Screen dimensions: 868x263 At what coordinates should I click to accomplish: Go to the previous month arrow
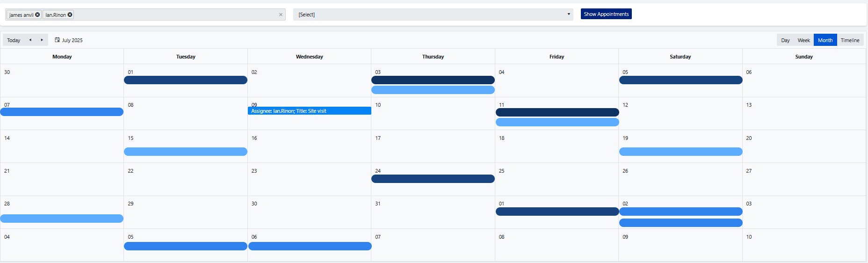tap(30, 40)
